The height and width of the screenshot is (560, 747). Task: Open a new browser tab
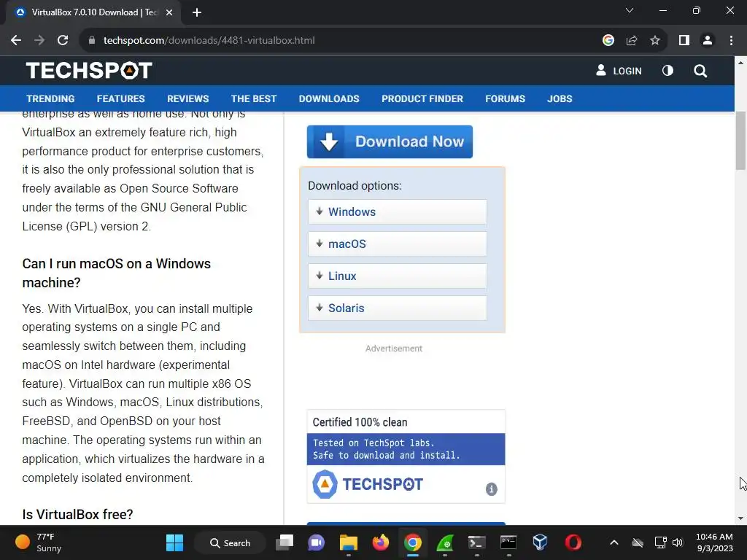(x=197, y=12)
